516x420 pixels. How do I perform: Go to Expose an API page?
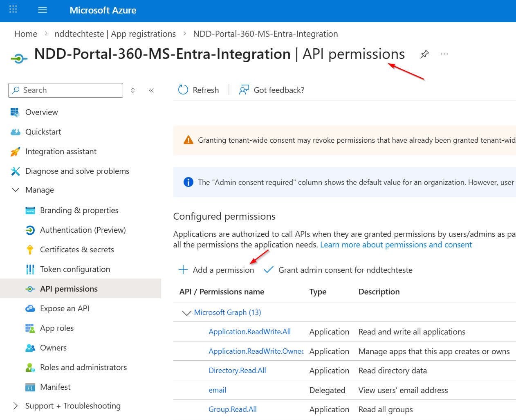64,308
